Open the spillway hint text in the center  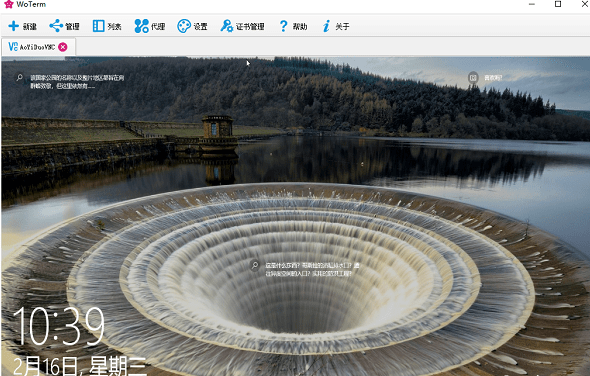(x=312, y=269)
